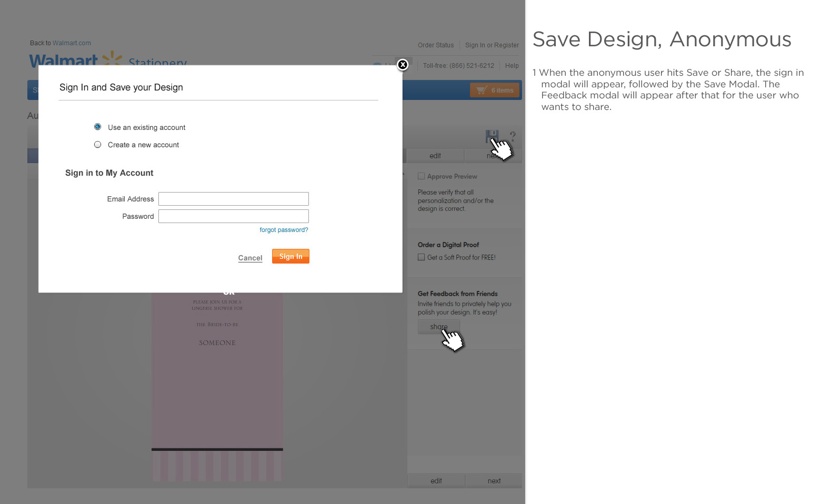Select 'Create a new account' radio button

pyautogui.click(x=97, y=144)
